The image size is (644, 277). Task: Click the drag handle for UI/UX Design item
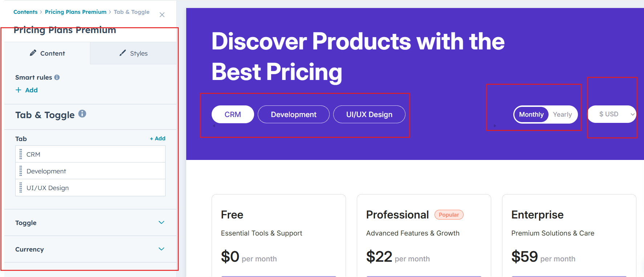point(21,188)
